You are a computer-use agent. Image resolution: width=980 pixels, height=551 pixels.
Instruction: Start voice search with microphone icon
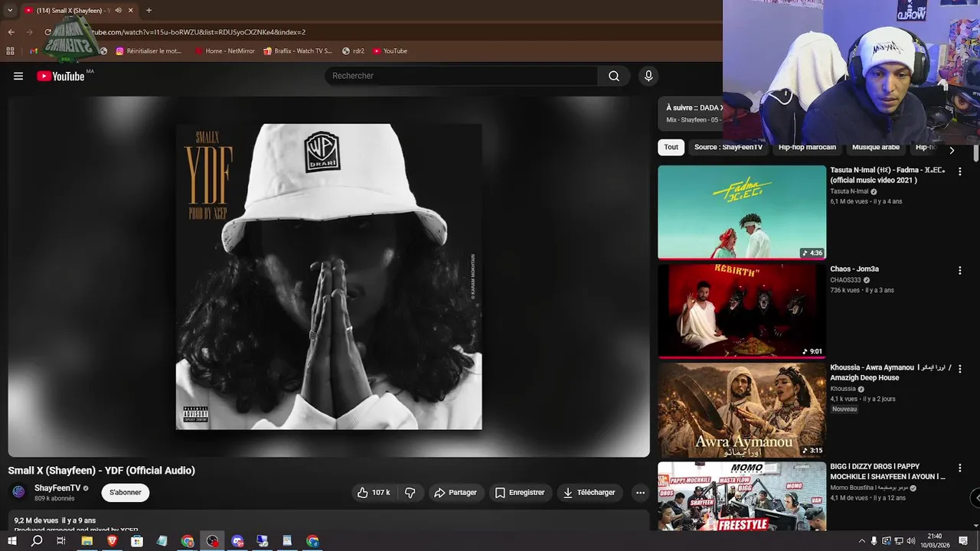648,76
